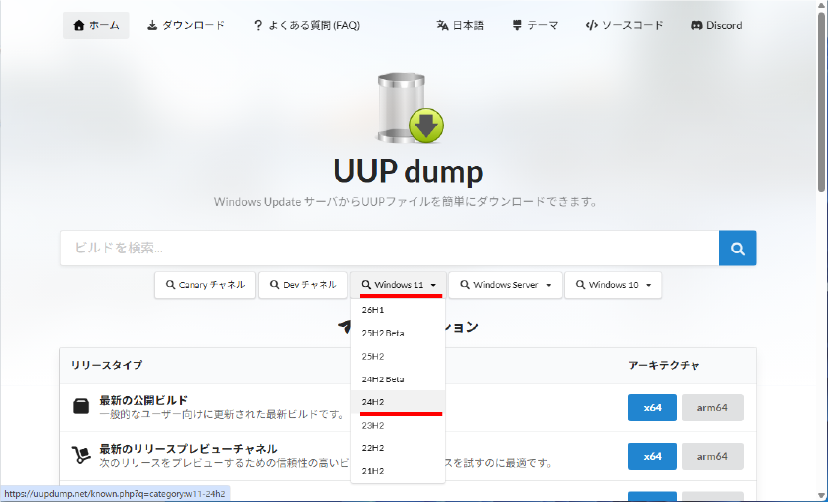Click the Discord logo icon
The image size is (830, 504).
pos(696,26)
